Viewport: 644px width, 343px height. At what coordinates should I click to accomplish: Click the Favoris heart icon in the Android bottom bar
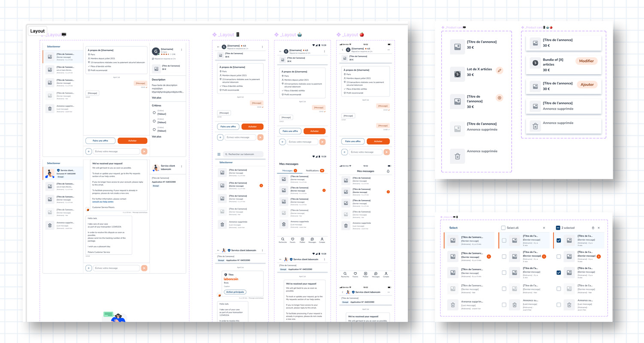click(x=292, y=240)
